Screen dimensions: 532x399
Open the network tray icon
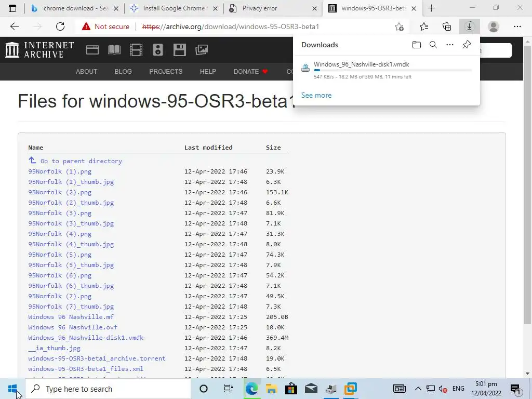click(x=430, y=389)
